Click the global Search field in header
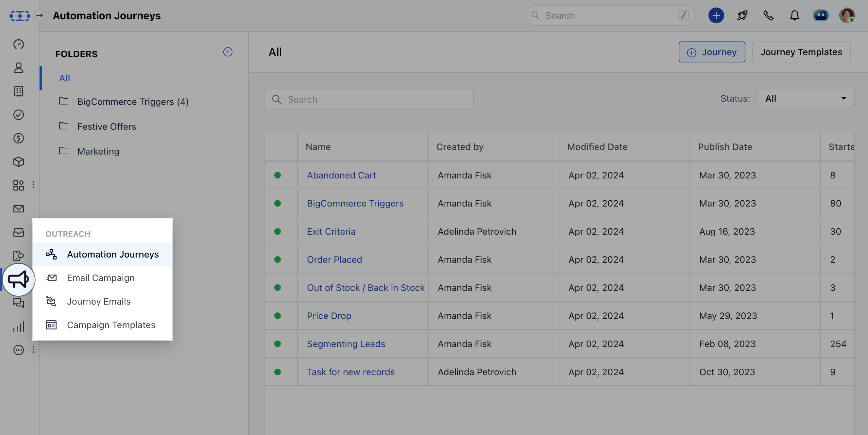Screen dimensions: 868x435 [x=610, y=15]
